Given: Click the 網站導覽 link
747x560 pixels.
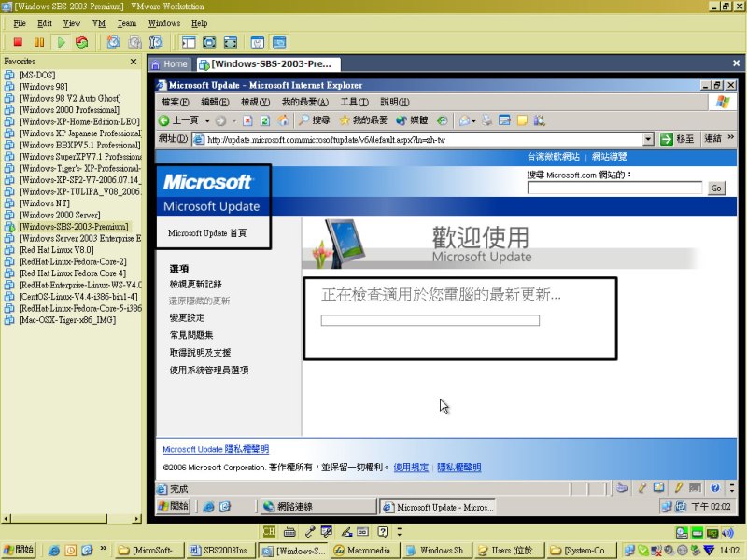Looking at the screenshot, I should tap(610, 156).
